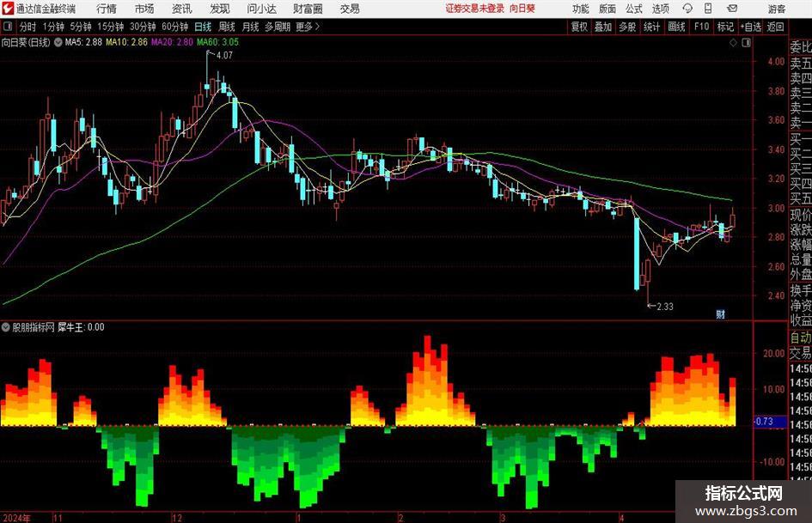Open the 市场 menu

click(144, 9)
